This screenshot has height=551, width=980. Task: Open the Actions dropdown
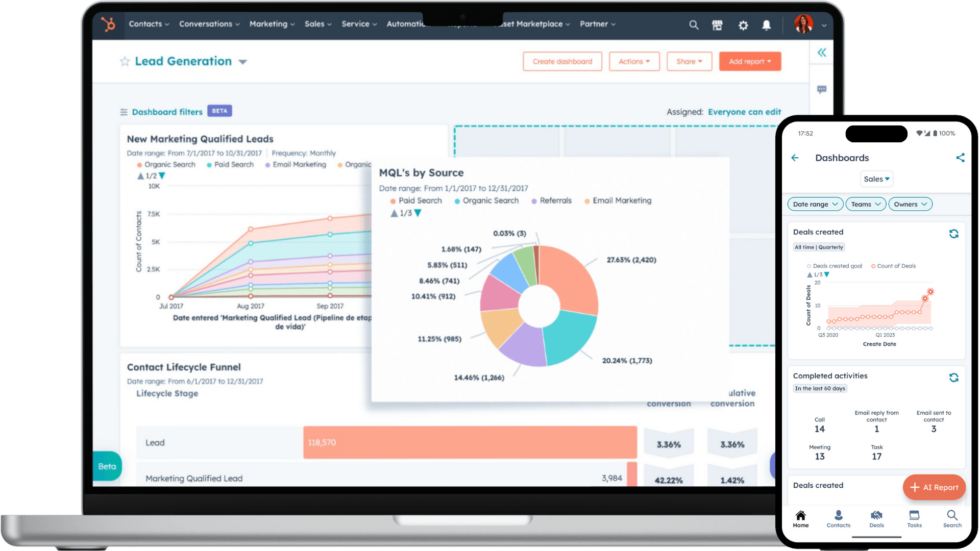634,61
